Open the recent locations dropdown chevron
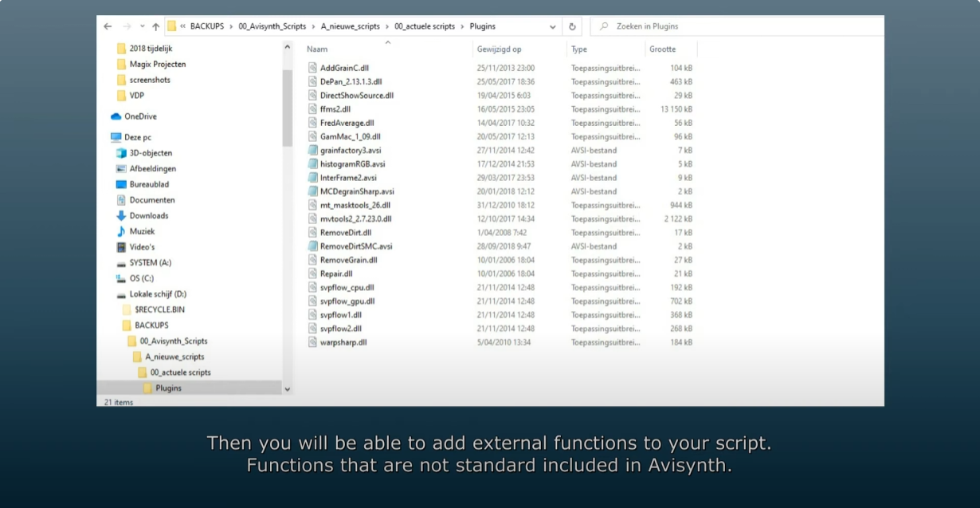 coord(142,26)
